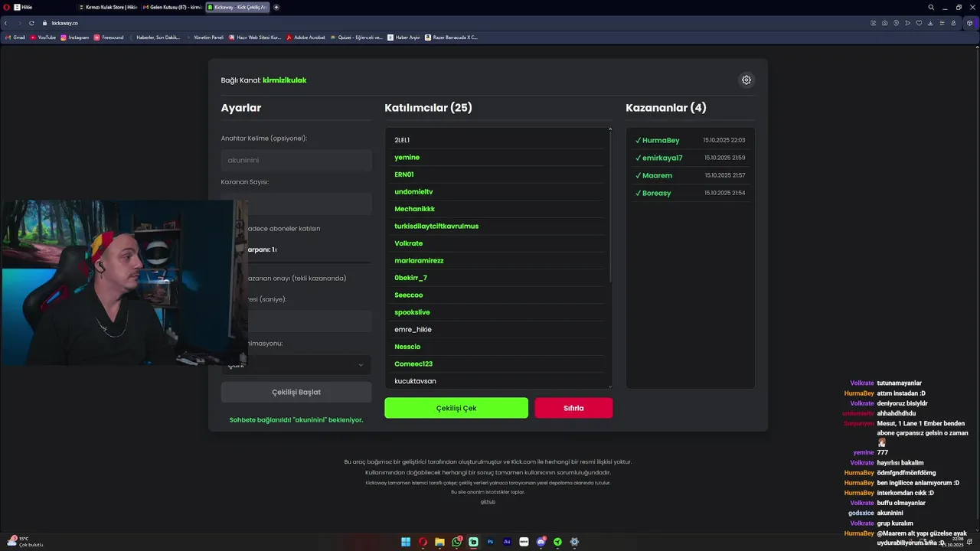Select participant undomieltv in Katılımcılar list
The height and width of the screenshot is (551, 980).
tap(498, 191)
